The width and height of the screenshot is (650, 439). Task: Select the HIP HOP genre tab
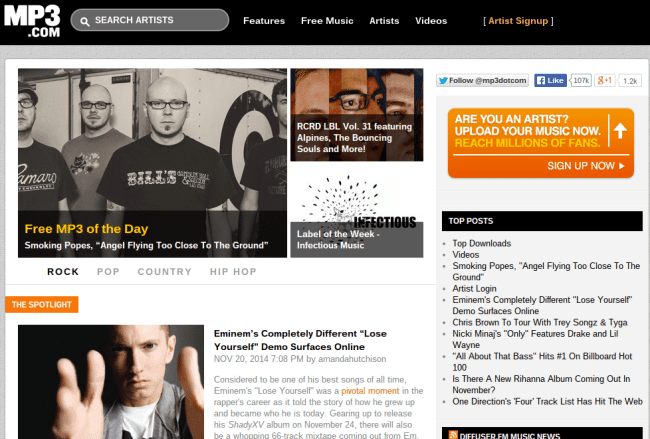[x=233, y=272]
